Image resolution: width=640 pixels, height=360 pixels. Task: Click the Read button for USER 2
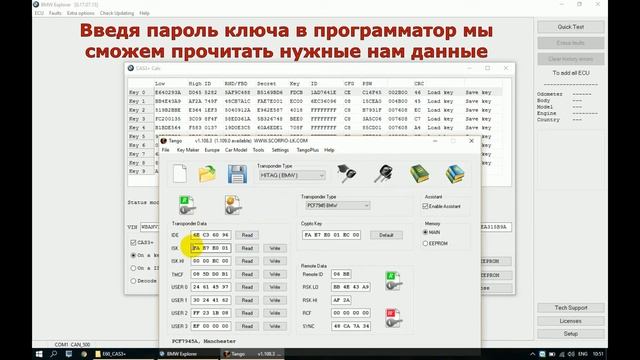247,313
